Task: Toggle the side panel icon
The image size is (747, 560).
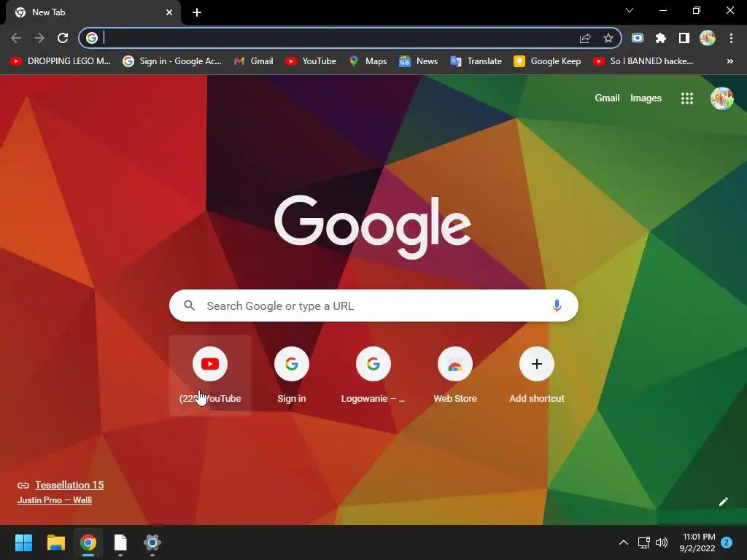Action: (x=684, y=38)
